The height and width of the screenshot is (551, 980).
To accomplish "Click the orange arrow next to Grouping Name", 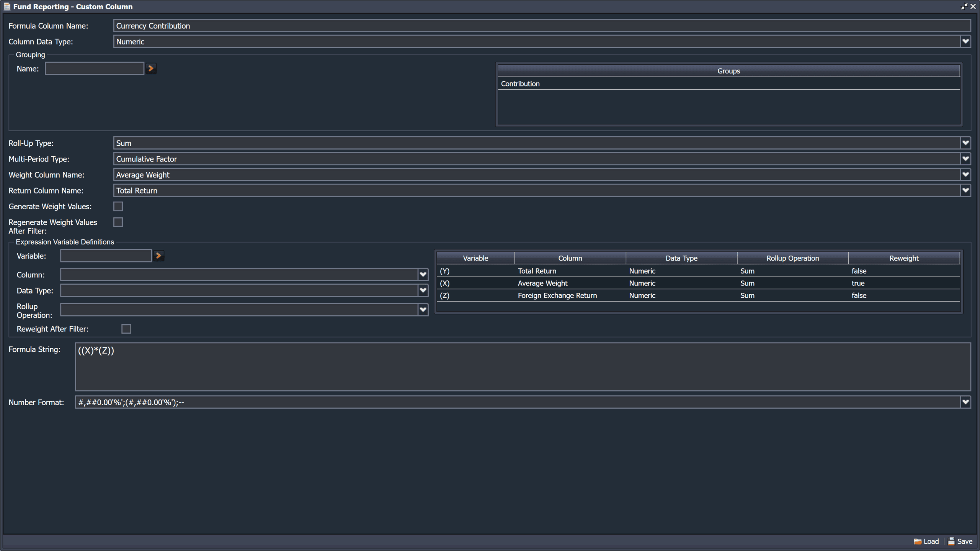I will pos(151,68).
